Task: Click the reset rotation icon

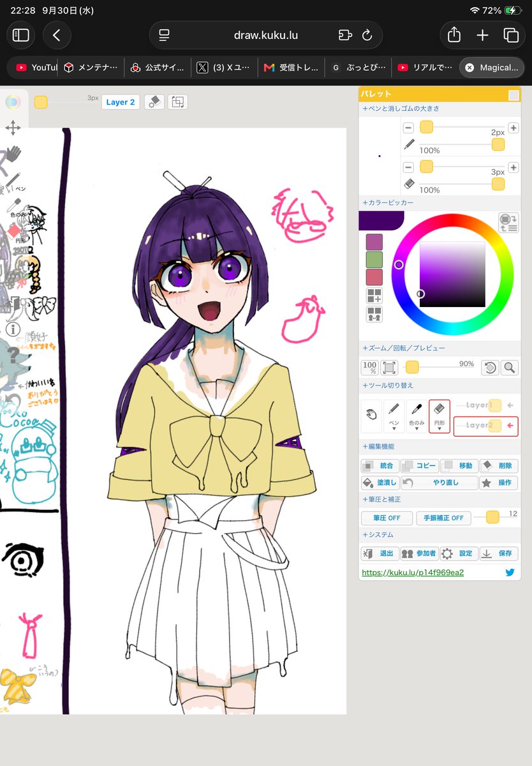Action: pyautogui.click(x=490, y=367)
